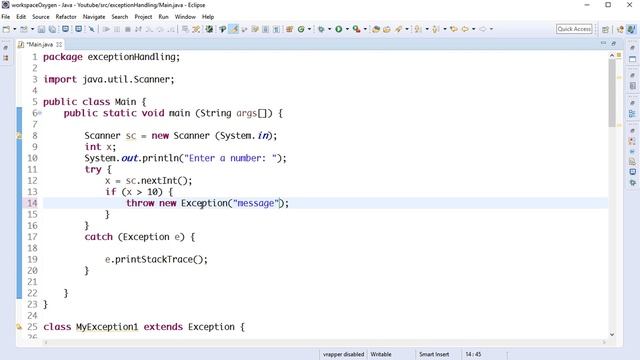Viewport: 640px width, 360px height.
Task: Click the New file toolbar icon
Action: (x=6, y=29)
